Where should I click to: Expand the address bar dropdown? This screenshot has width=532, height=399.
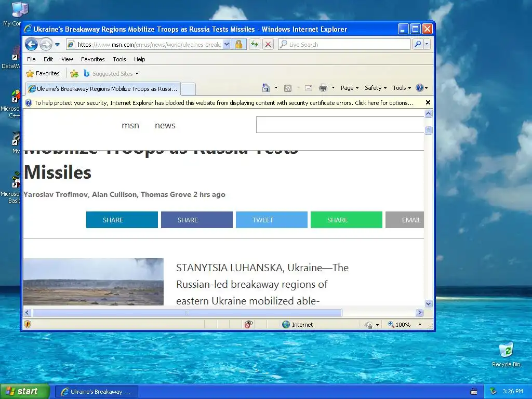click(x=227, y=45)
